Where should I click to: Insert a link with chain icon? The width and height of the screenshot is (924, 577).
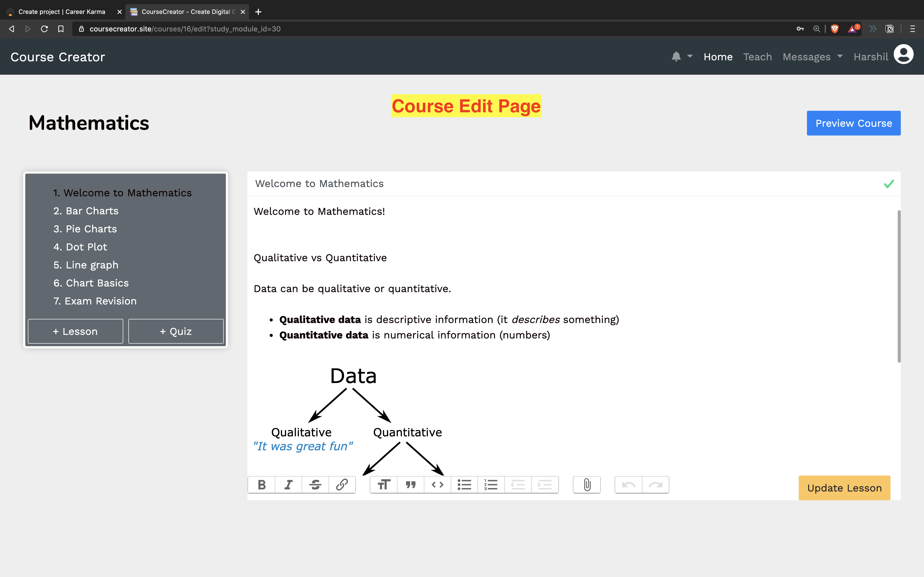coord(342,485)
